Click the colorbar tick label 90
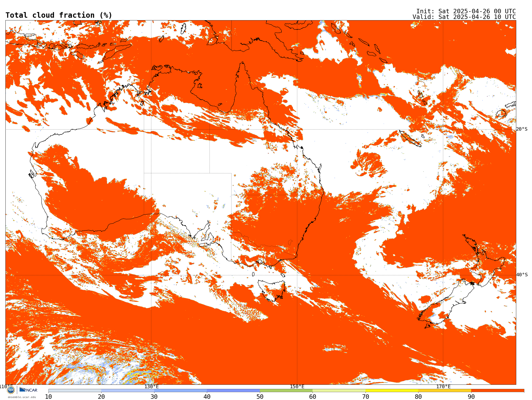 (471, 397)
